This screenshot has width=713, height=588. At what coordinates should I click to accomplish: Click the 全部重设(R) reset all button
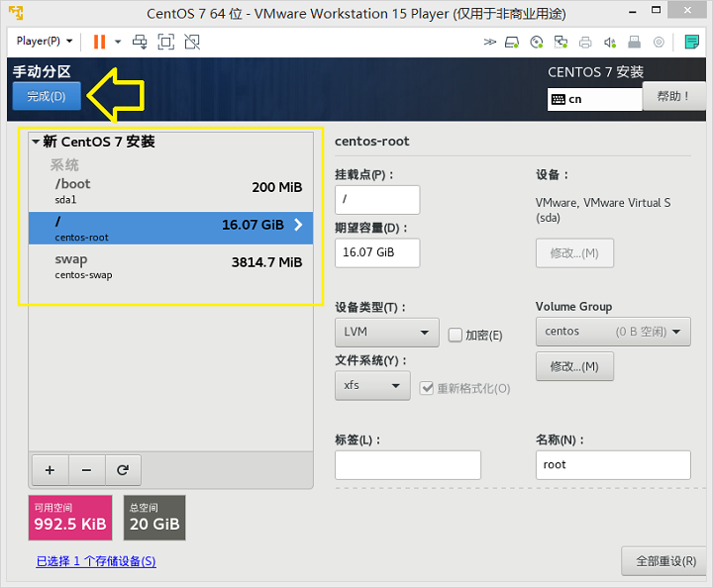click(x=665, y=561)
